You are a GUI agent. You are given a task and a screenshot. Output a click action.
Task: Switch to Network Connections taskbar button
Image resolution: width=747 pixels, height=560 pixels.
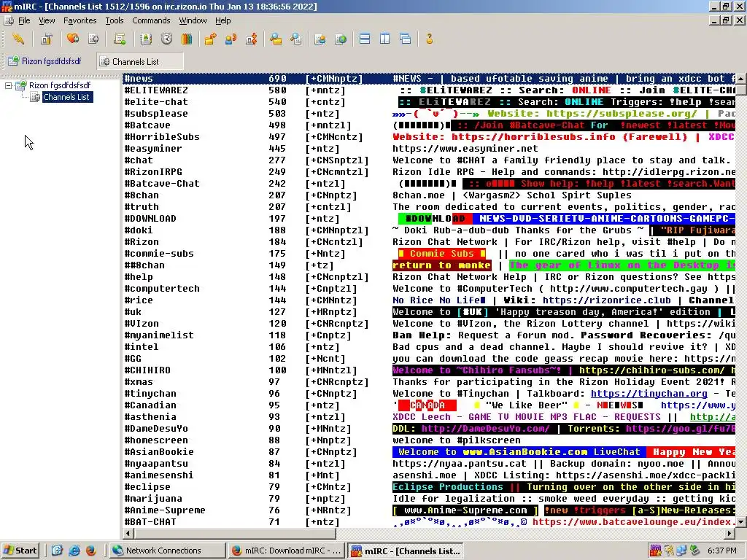pos(167,551)
